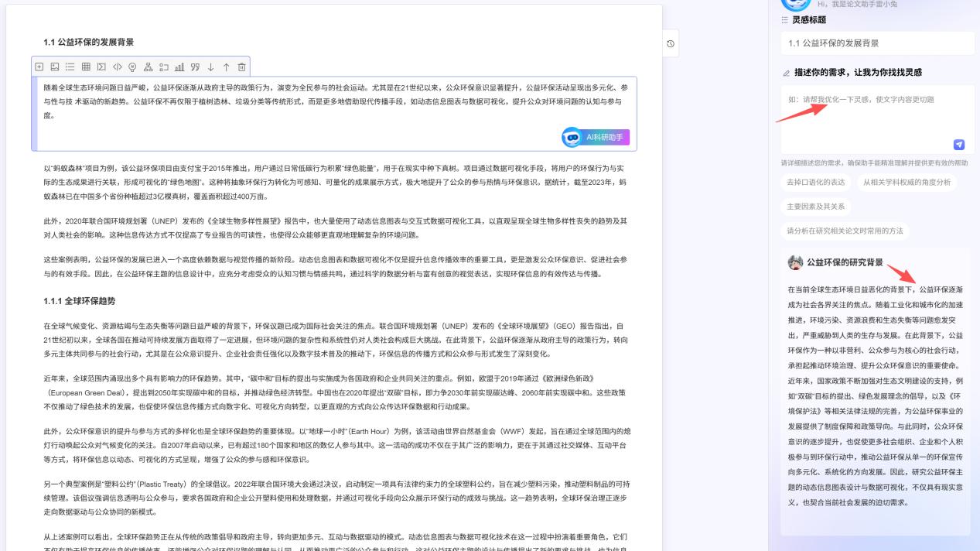Insert a table using the grid icon
Image resolution: width=980 pixels, height=551 pixels.
(86, 67)
